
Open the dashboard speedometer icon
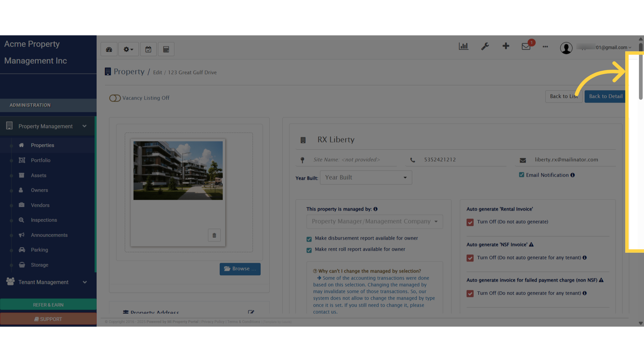pyautogui.click(x=109, y=49)
